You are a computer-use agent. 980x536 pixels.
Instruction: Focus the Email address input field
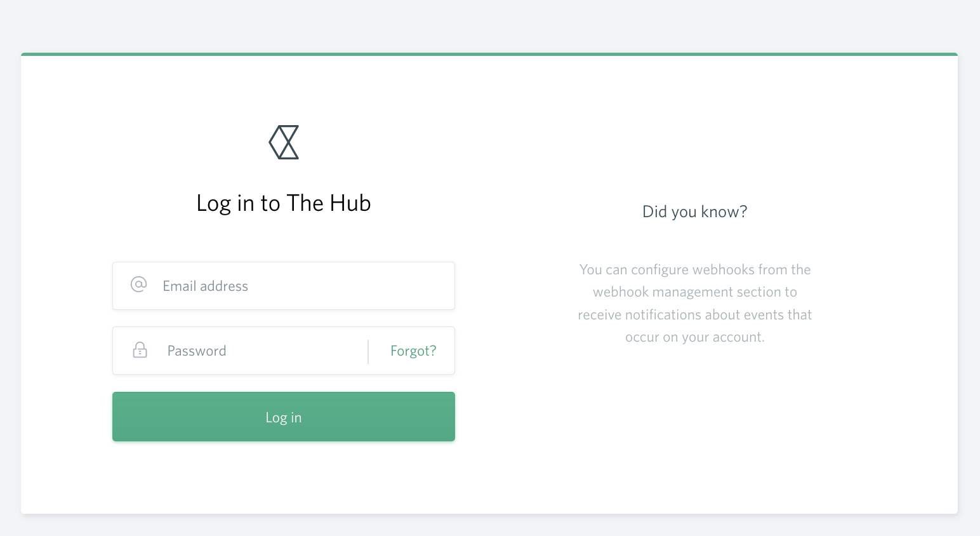[305, 286]
